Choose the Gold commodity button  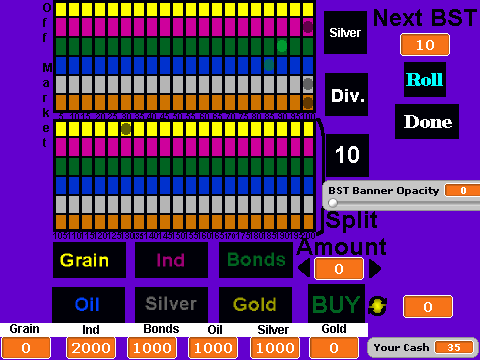pos(255,305)
